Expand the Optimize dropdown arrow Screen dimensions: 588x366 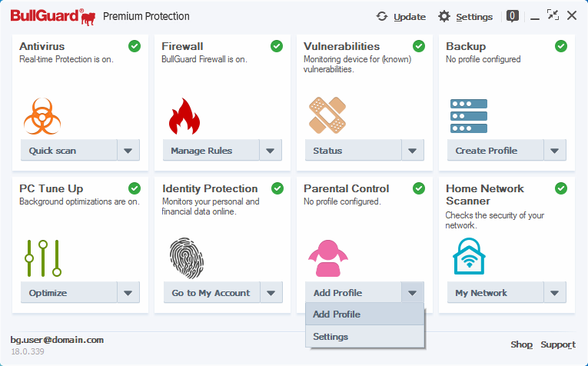click(x=128, y=292)
